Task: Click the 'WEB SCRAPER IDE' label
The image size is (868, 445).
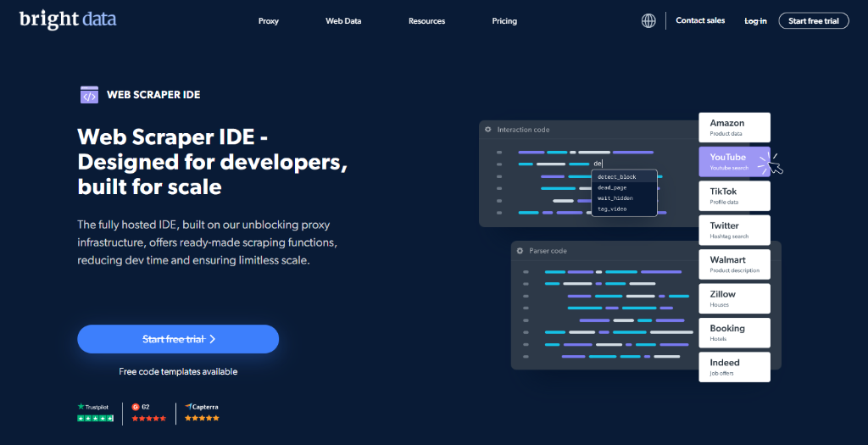Action: [x=153, y=95]
